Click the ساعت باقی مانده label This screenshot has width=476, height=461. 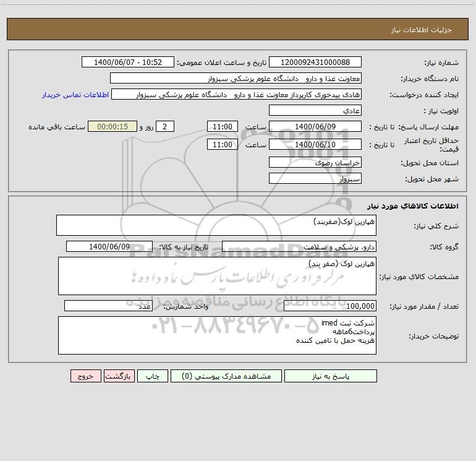coord(57,127)
